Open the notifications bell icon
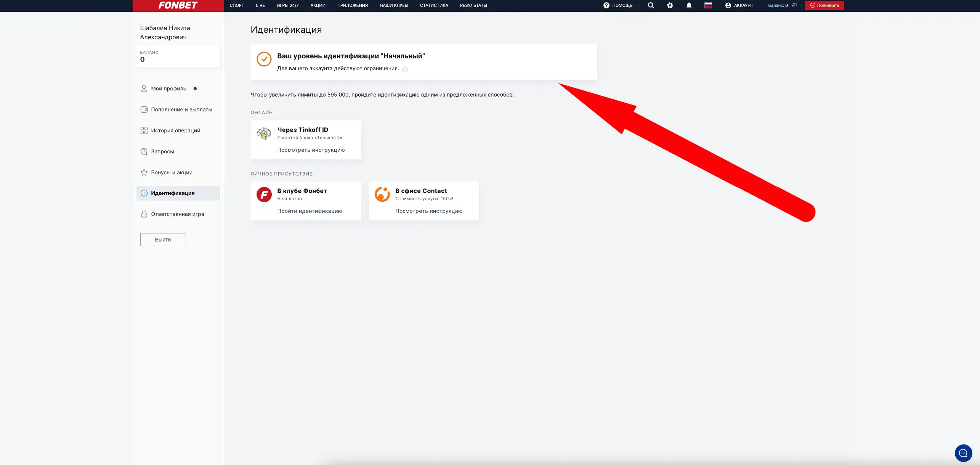This screenshot has height=465, width=980. (689, 5)
